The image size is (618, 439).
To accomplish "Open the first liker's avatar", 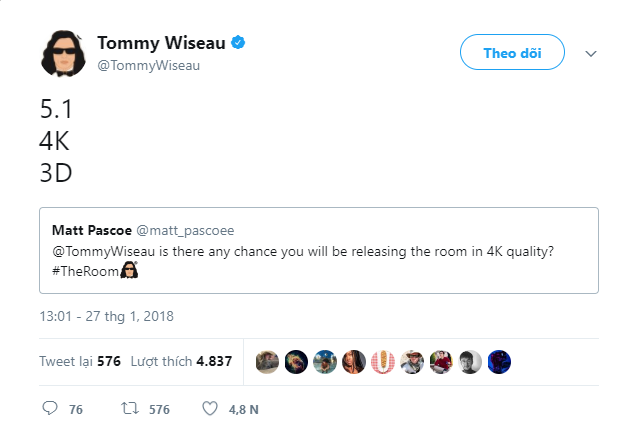I will pyautogui.click(x=267, y=362).
